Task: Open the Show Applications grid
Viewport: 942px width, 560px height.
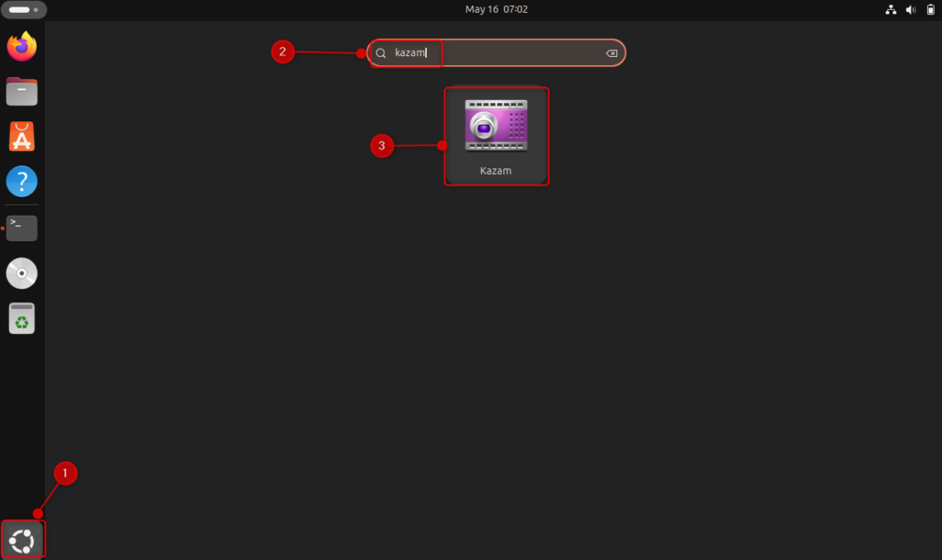Action: [x=21, y=539]
